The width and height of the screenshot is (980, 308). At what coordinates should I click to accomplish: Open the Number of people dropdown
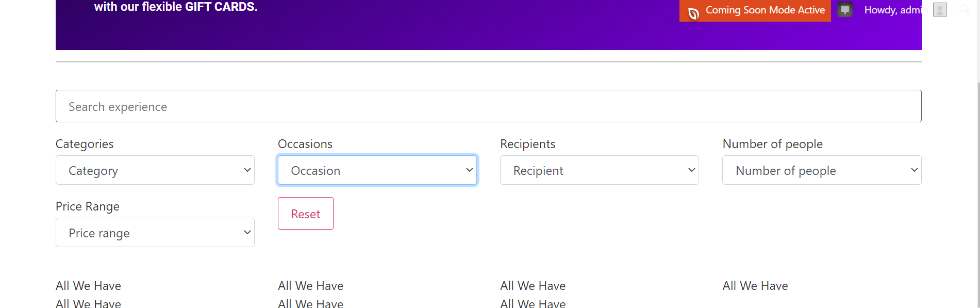[x=822, y=170]
